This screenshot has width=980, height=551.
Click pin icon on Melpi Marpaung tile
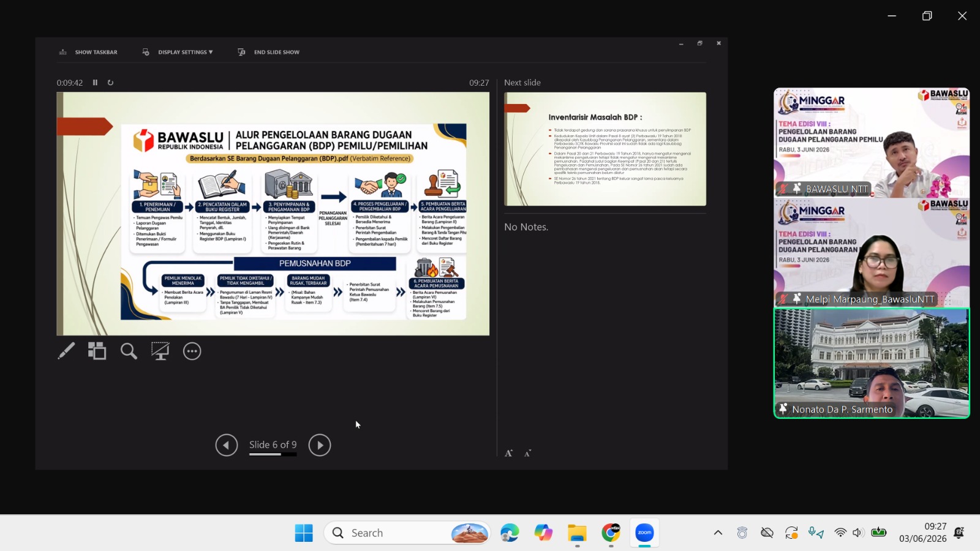click(797, 299)
